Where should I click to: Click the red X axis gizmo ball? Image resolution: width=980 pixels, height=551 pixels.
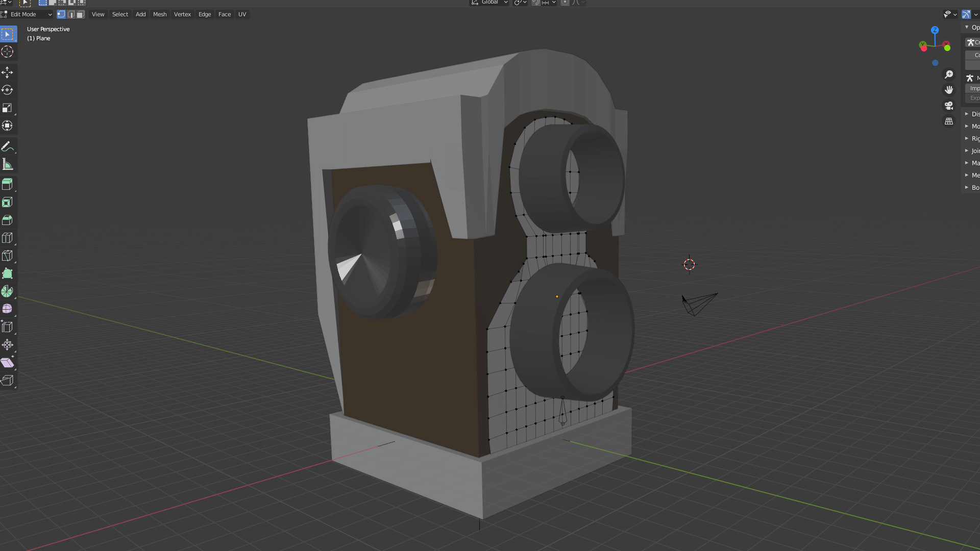(x=924, y=48)
